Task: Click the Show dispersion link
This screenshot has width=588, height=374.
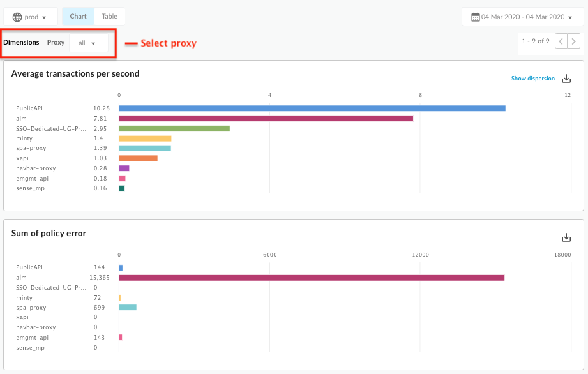Action: pyautogui.click(x=532, y=79)
